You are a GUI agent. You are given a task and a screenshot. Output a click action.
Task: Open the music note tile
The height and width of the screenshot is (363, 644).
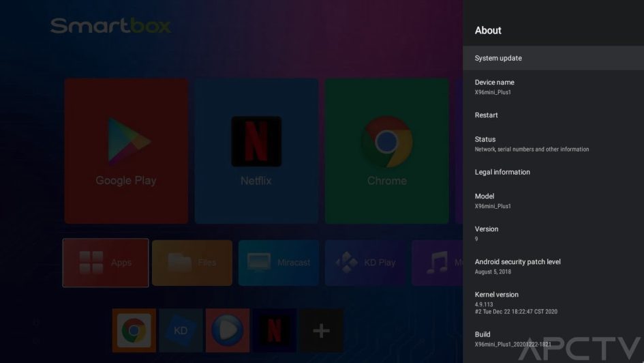(x=438, y=263)
